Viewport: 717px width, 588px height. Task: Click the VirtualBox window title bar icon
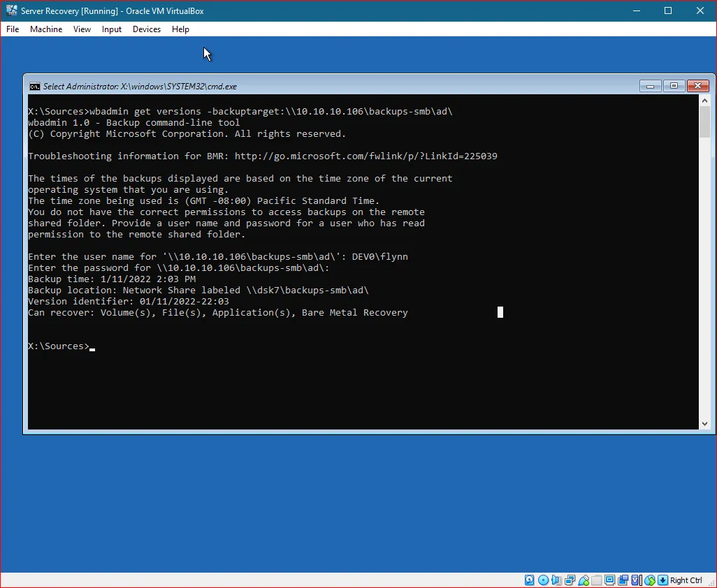click(x=10, y=10)
